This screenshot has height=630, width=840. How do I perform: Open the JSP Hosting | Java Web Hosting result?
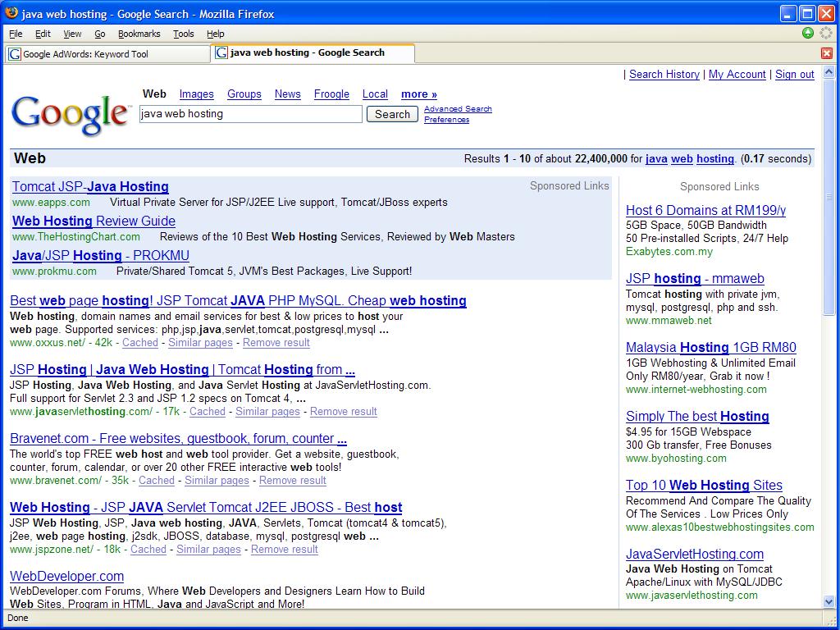pyautogui.click(x=183, y=370)
